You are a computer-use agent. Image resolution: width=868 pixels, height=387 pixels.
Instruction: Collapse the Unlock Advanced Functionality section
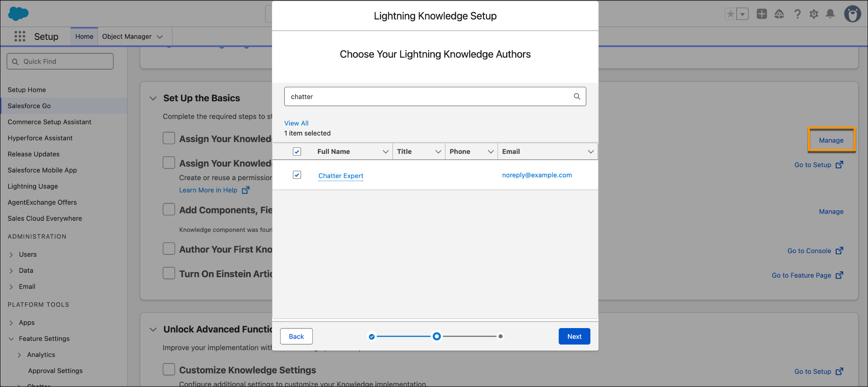153,329
